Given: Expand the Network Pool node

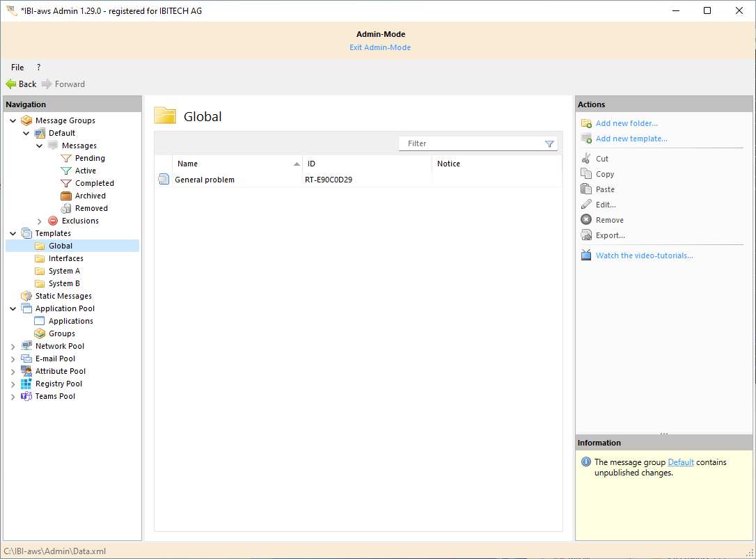Looking at the screenshot, I should 13,346.
